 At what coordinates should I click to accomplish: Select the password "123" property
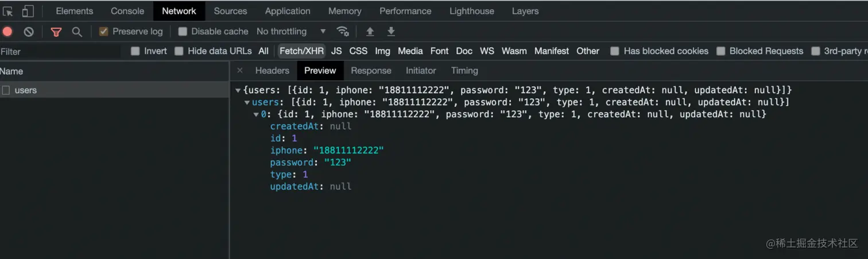(x=311, y=163)
